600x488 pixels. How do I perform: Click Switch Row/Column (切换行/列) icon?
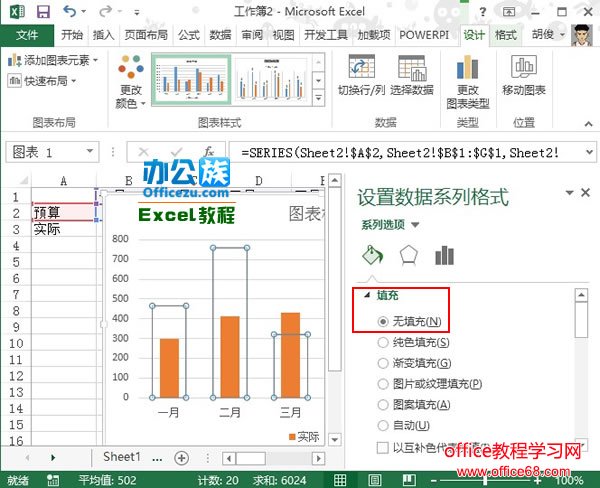tap(361, 66)
